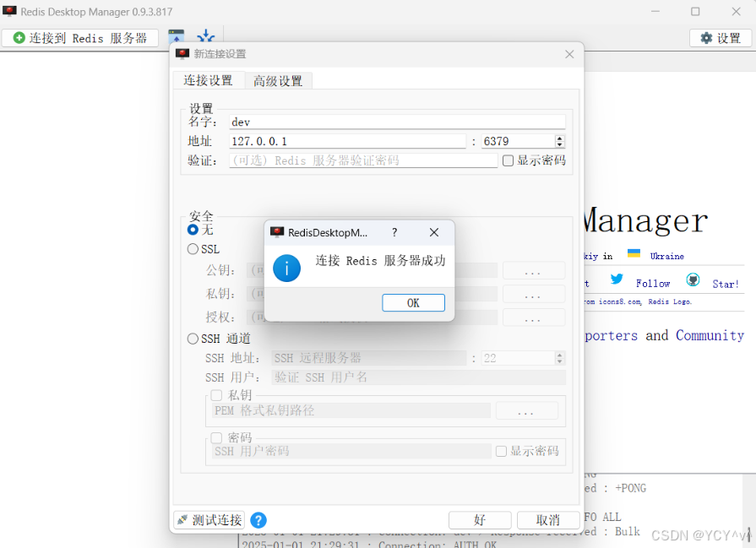Click the Redis 服务器验证密码 password field
This screenshot has height=548, width=756.
pyautogui.click(x=363, y=160)
